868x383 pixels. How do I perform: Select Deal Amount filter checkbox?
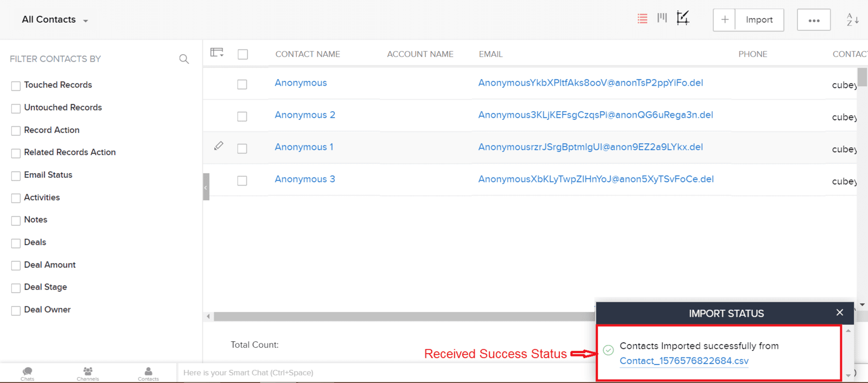[16, 265]
